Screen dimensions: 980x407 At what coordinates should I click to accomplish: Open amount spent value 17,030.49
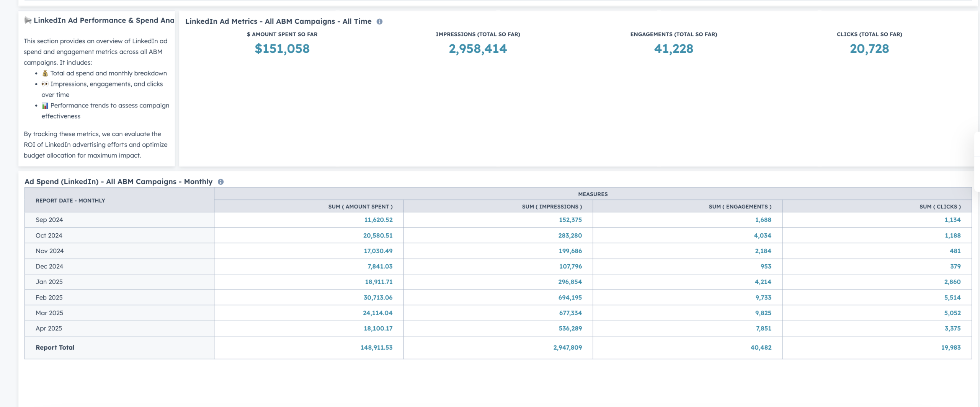(378, 251)
